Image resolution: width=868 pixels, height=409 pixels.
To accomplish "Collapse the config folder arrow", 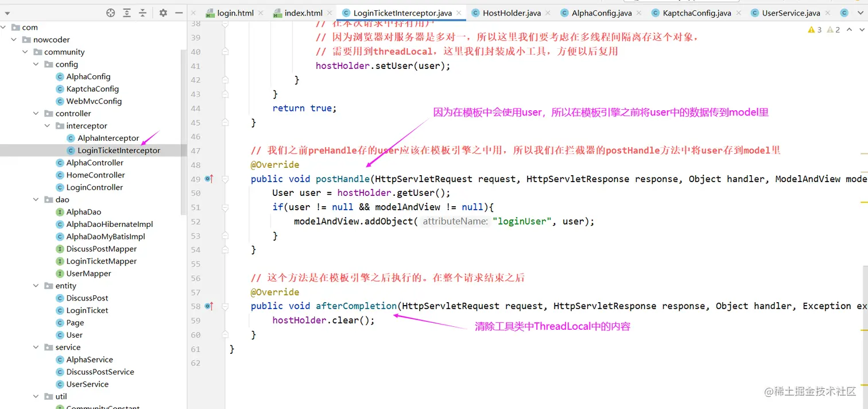I will tap(36, 64).
